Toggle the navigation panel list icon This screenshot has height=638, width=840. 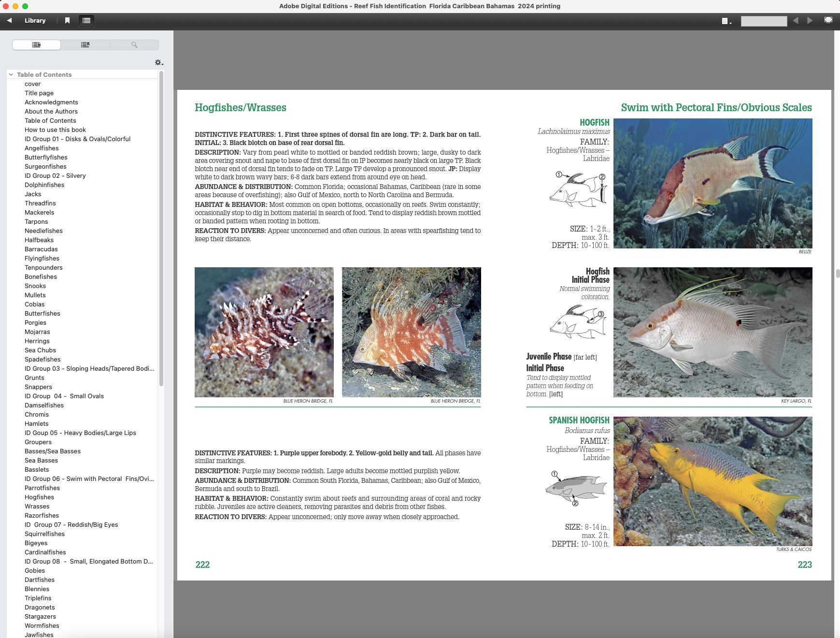pos(86,20)
